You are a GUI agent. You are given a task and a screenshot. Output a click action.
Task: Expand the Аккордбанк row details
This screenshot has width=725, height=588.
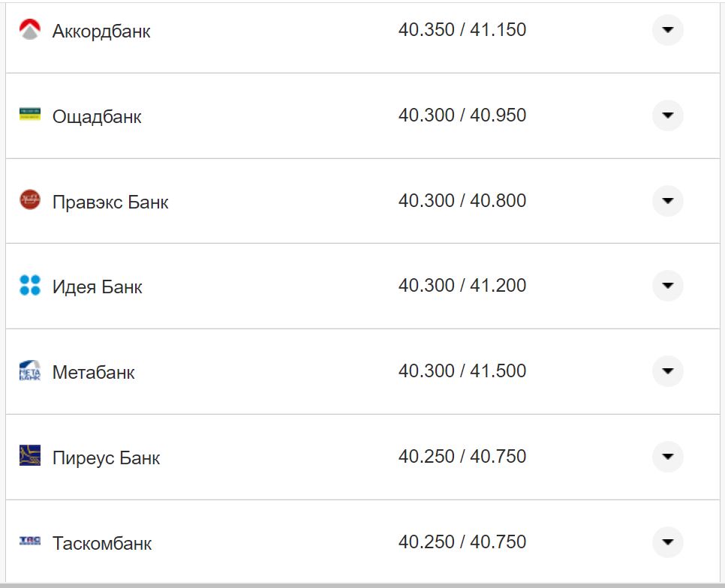(x=667, y=30)
